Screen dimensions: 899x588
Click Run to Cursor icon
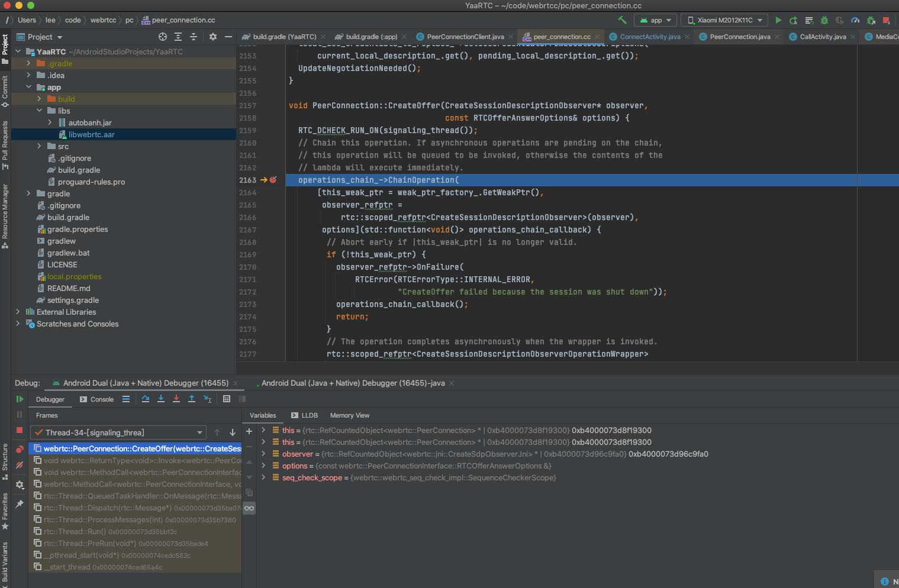(x=207, y=399)
